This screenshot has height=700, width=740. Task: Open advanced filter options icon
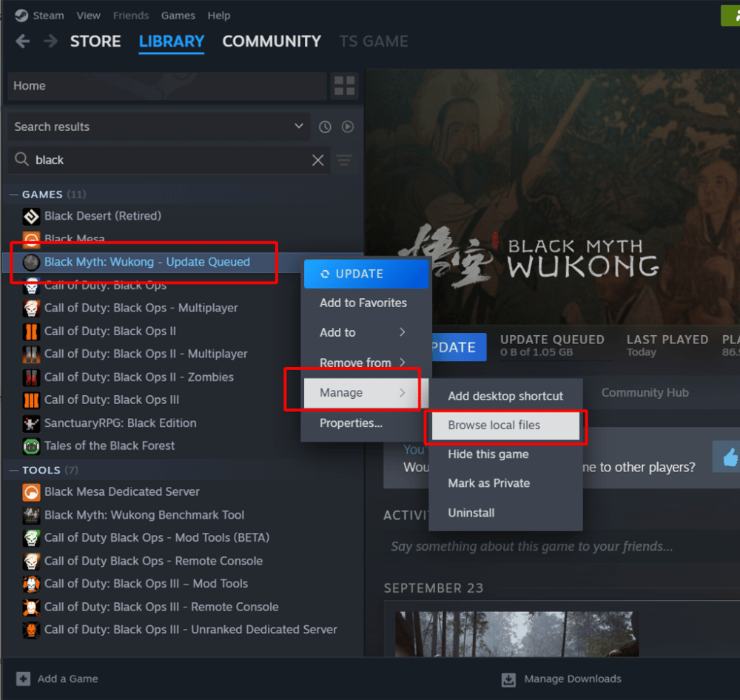tap(345, 161)
